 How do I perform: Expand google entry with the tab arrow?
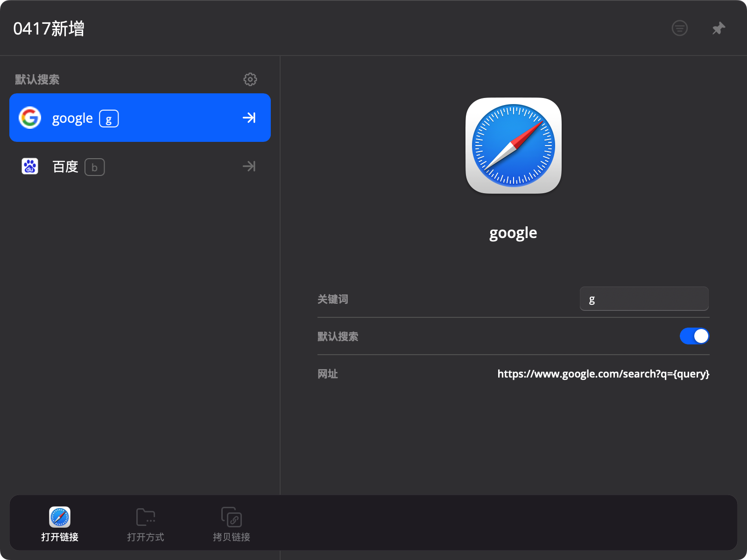pyautogui.click(x=249, y=118)
